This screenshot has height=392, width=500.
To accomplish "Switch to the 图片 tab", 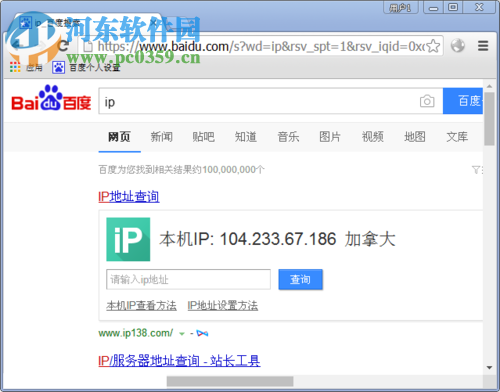I will tap(330, 137).
